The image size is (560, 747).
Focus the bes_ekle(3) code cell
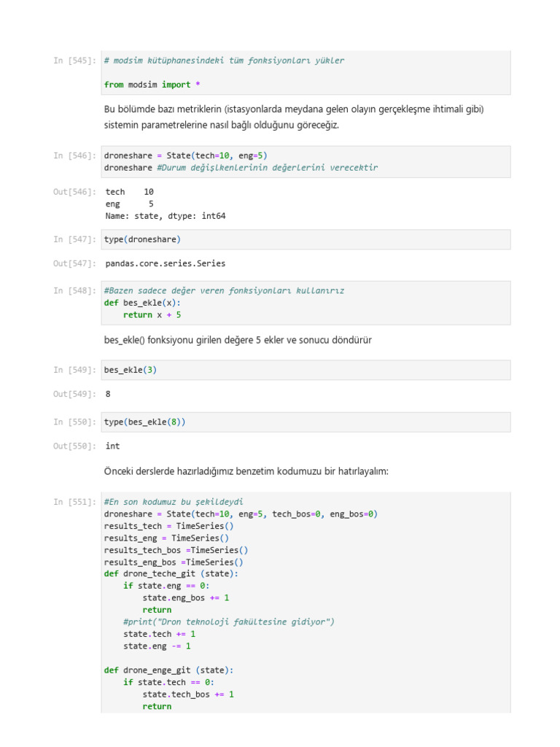[x=306, y=370]
